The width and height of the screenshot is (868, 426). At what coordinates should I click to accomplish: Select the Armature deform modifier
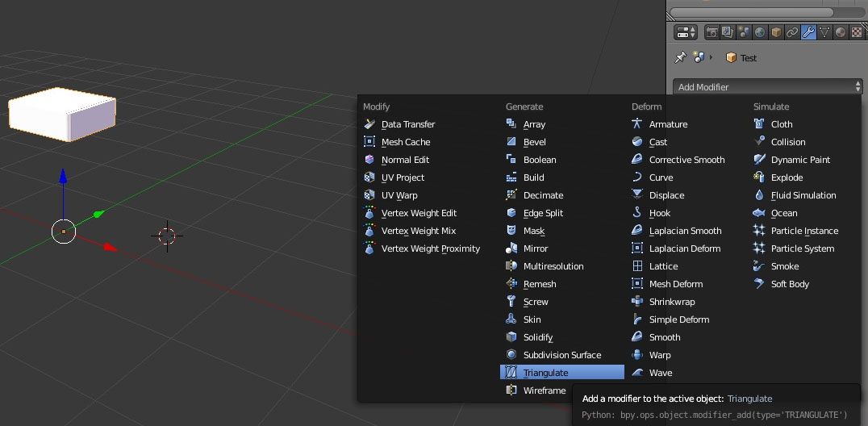pos(668,124)
